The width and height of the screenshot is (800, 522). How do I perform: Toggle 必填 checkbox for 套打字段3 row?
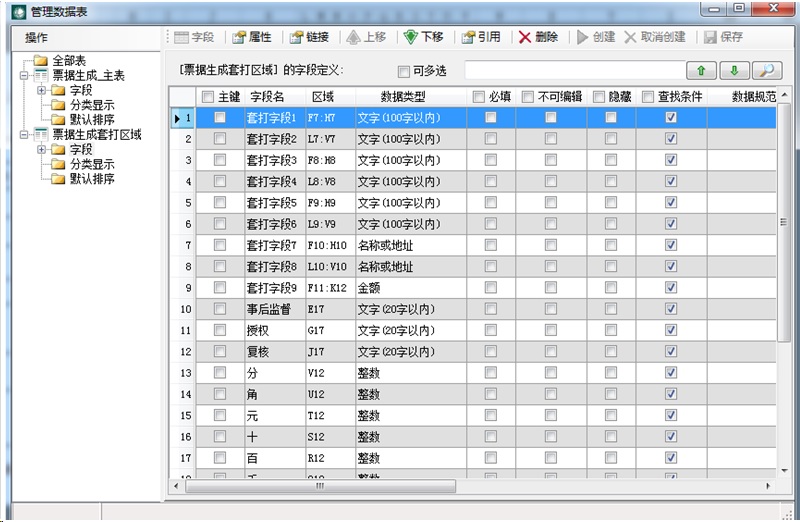pos(490,160)
